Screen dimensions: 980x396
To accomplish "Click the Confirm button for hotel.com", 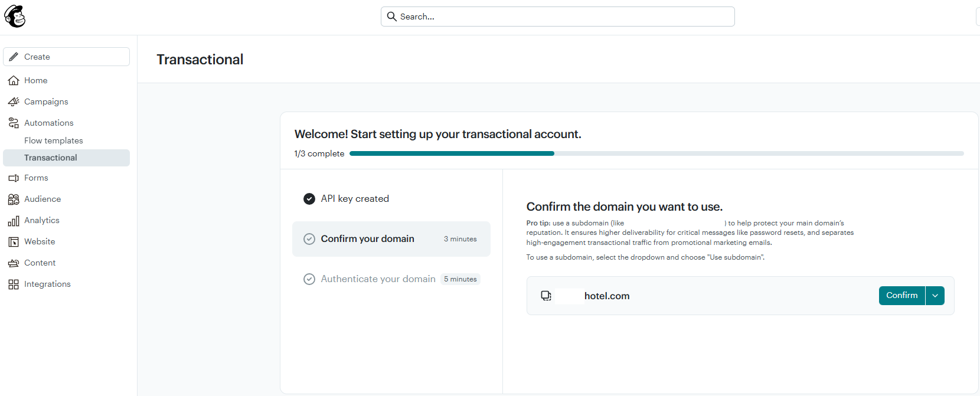I will pyautogui.click(x=902, y=296).
